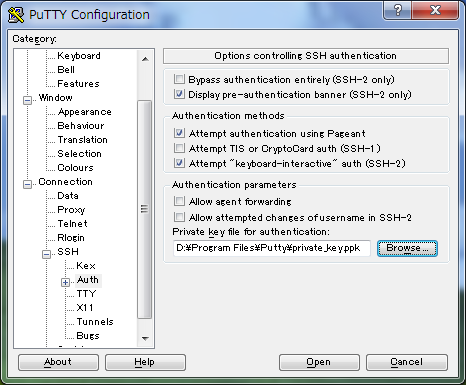The height and width of the screenshot is (385, 466).
Task: Collapse the Connection tree node
Action: point(27,184)
